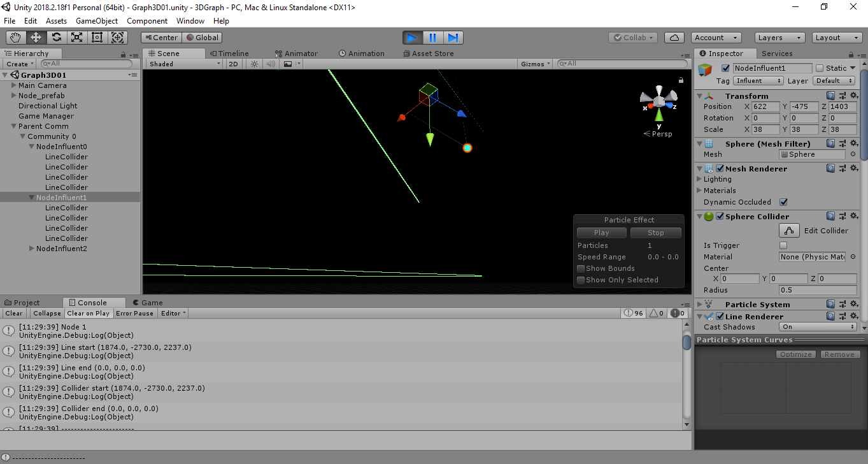Viewport: 868px width, 464px height.
Task: Disable the Sphere Collider component checkbox
Action: [720, 216]
